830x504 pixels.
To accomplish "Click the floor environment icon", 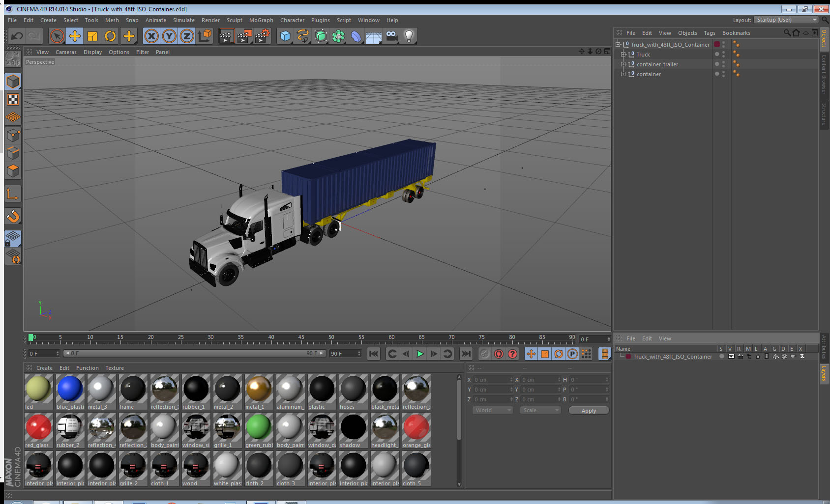I will click(x=374, y=36).
